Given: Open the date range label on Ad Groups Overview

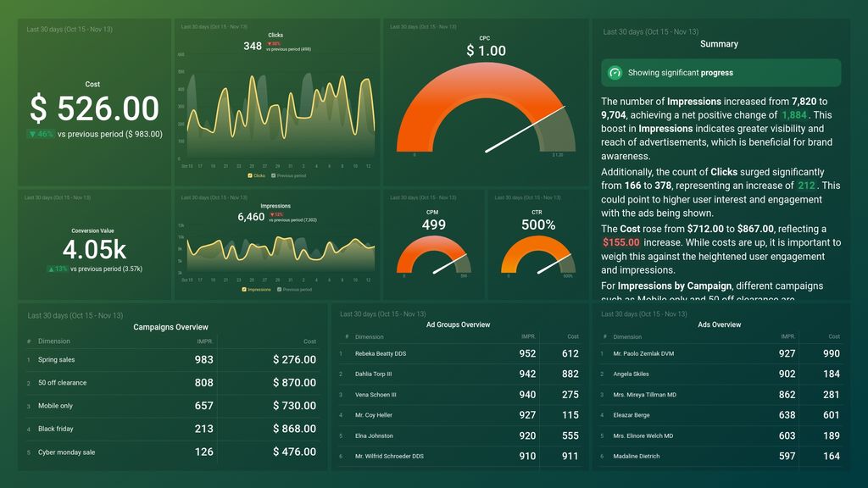Looking at the screenshot, I should [382, 313].
